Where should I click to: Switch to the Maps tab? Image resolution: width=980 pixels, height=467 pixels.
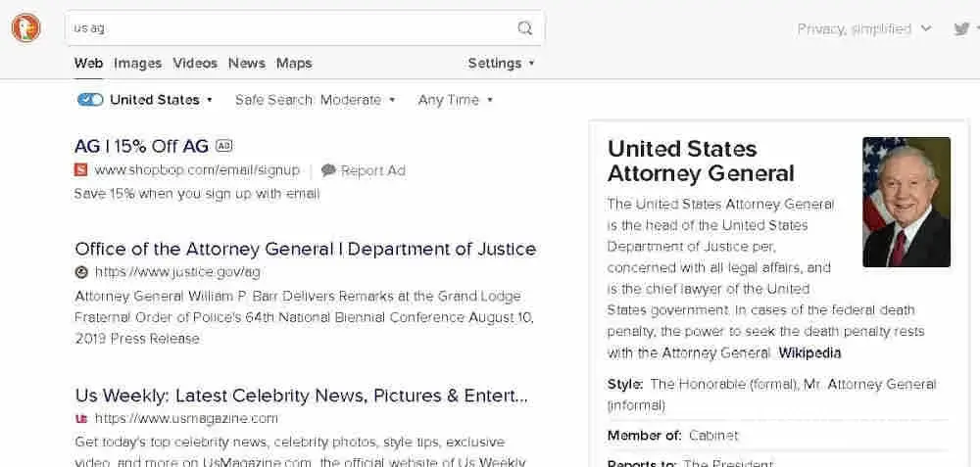tap(294, 63)
